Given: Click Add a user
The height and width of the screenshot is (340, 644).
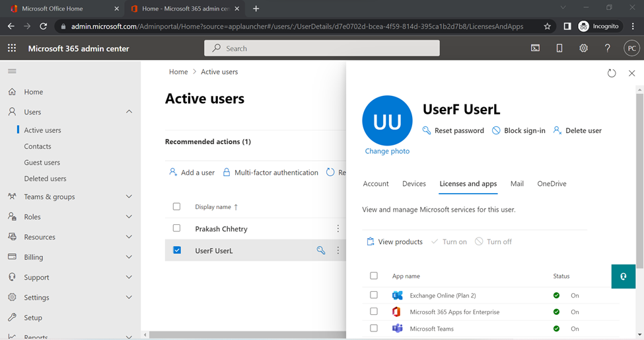Looking at the screenshot, I should point(192,173).
